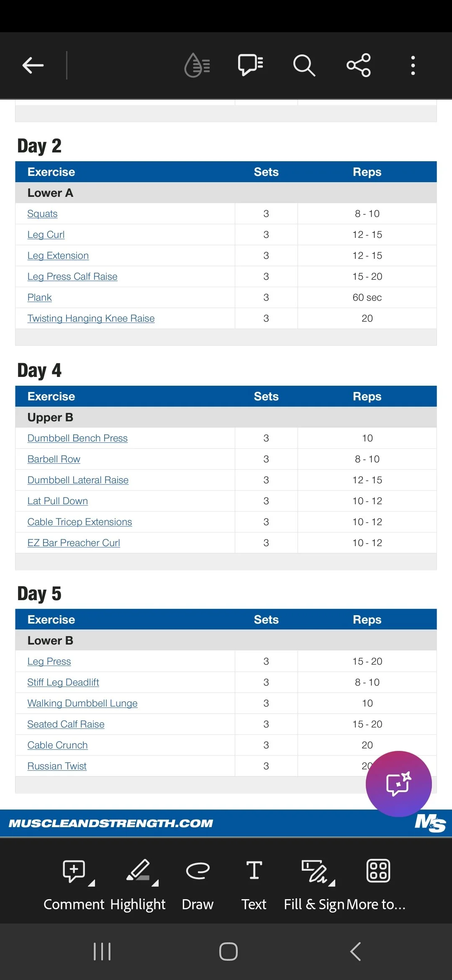Launch the AI Assistant floating button

398,784
